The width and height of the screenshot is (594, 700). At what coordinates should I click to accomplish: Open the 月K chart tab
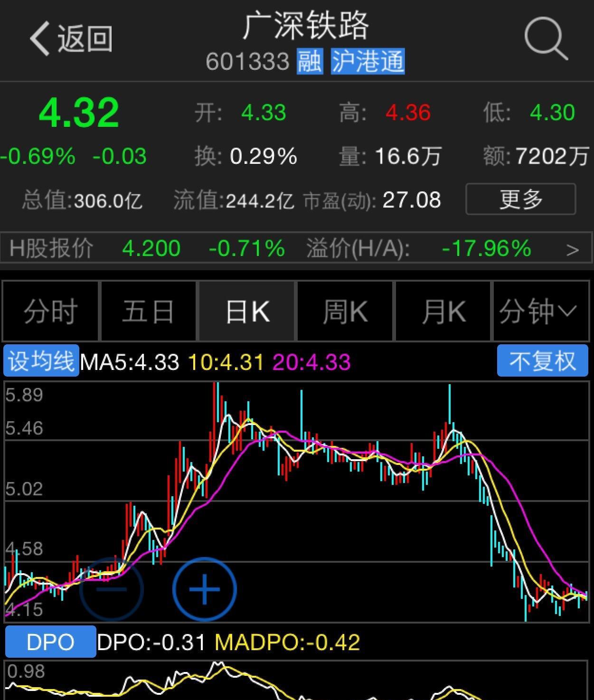coord(443,311)
